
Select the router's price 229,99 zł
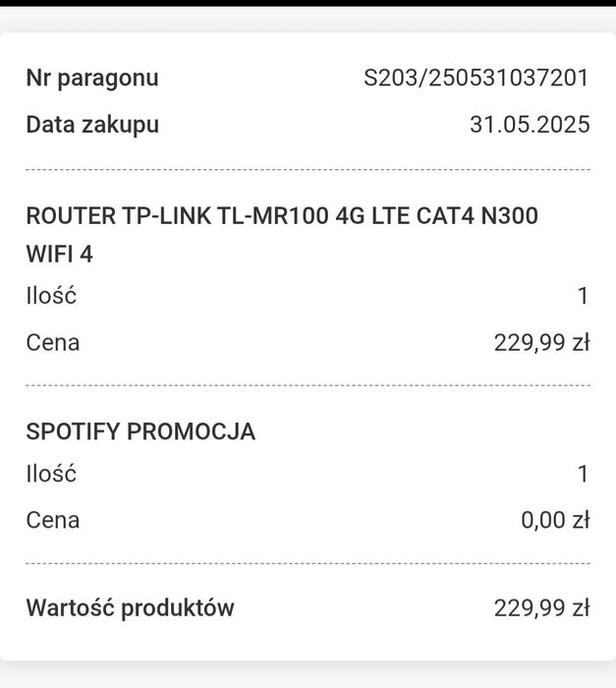click(541, 343)
